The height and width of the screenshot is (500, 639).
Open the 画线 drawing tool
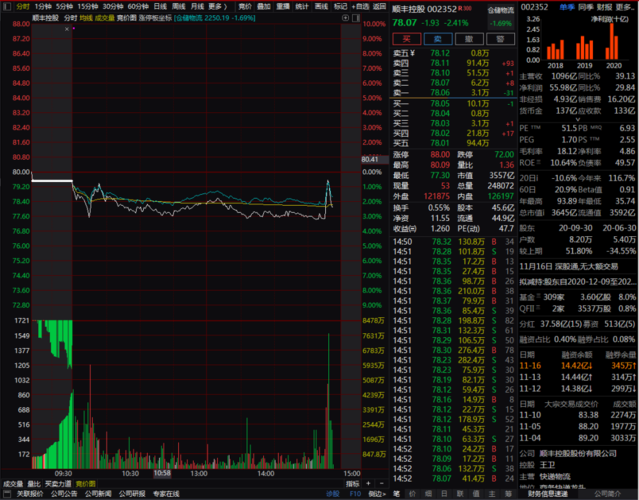[321, 5]
